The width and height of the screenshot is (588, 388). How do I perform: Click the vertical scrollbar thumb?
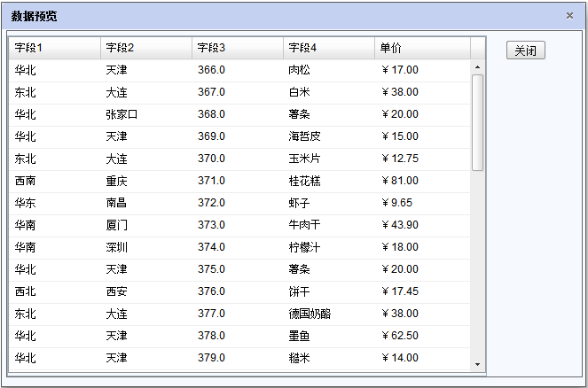[477, 122]
